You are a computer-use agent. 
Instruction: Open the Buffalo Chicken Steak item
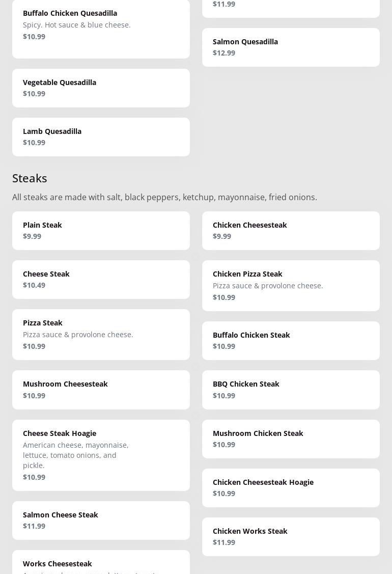click(291, 341)
